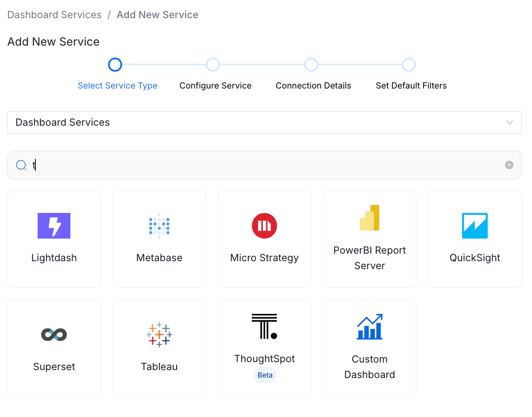Click the search magnifier icon
Viewport: 532px width, 417px height.
click(21, 165)
